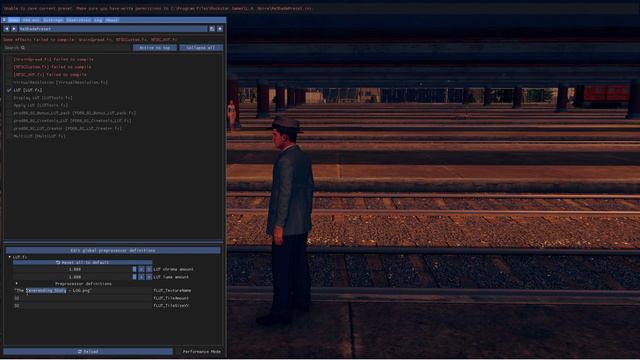Click the add new preset plus icon
This screenshot has width=640, height=360.
pos(220,29)
